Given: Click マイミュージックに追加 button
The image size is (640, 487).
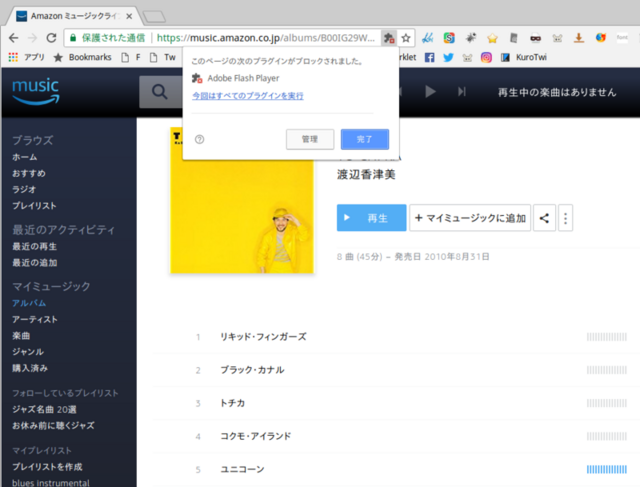Looking at the screenshot, I should point(470,218).
